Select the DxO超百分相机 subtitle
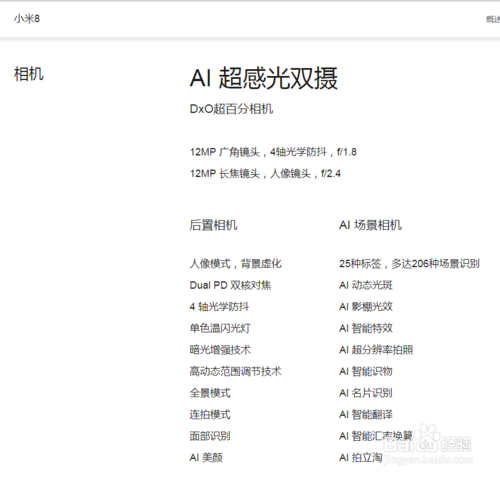This screenshot has width=500, height=477. [231, 109]
